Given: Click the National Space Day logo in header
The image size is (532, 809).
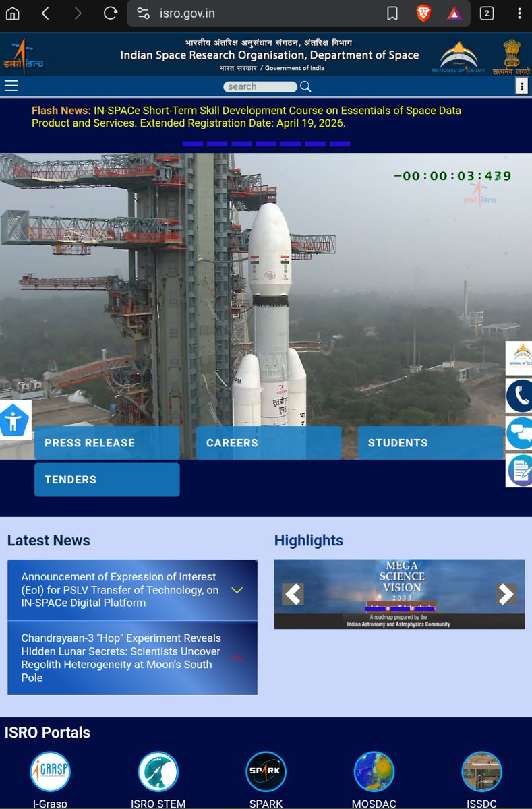Looking at the screenshot, I should click(459, 57).
